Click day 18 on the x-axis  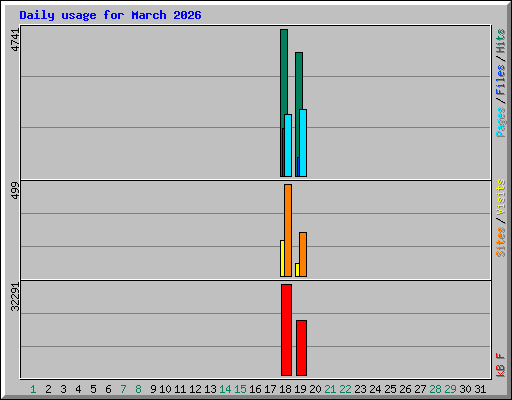(285, 389)
